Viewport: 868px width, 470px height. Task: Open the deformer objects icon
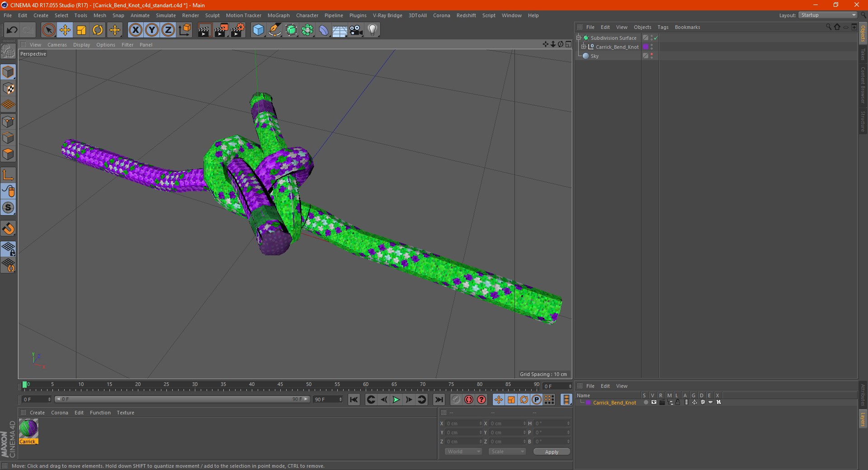pos(324,30)
